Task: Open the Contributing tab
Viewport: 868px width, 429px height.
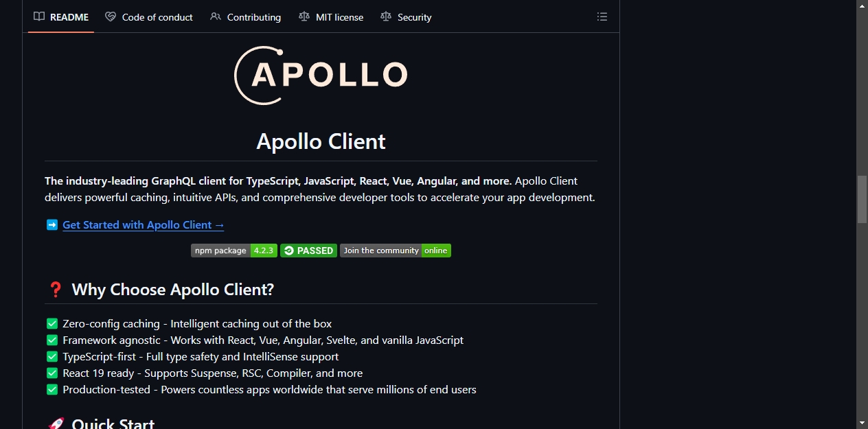Action: click(x=245, y=17)
